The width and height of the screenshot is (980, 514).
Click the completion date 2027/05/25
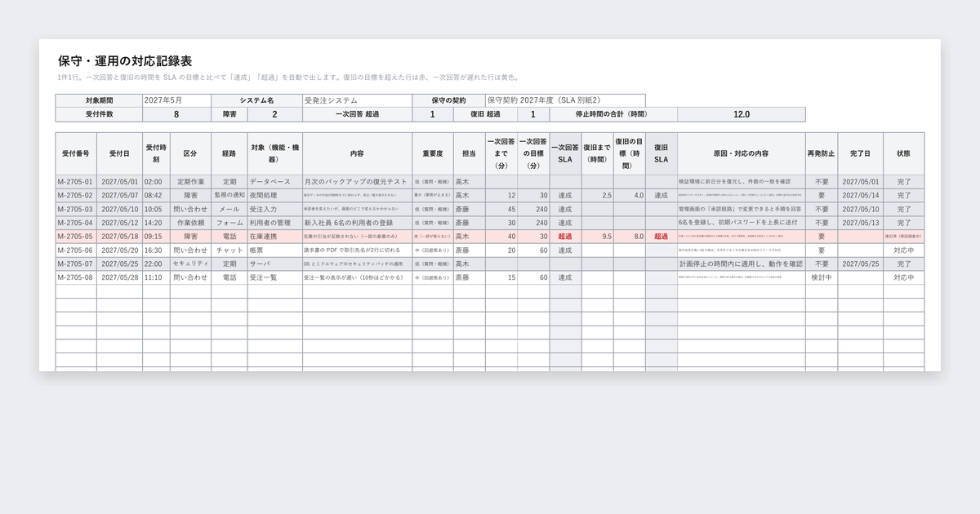[861, 264]
